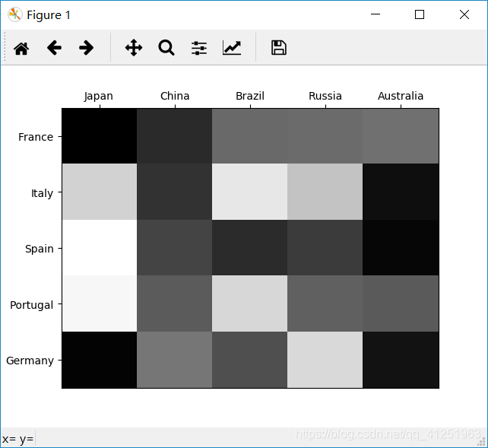Click the Germany-Russia heatmap cell

click(325, 360)
